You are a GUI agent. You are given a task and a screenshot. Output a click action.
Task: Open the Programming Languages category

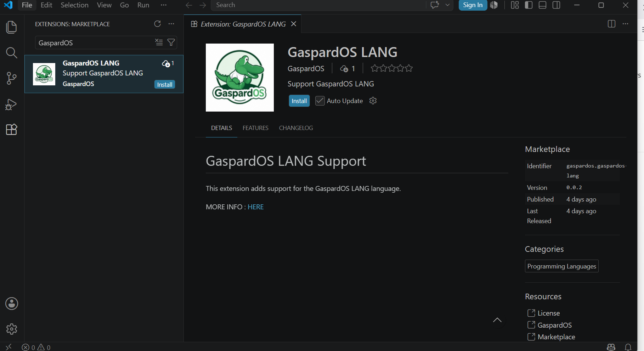pos(562,266)
